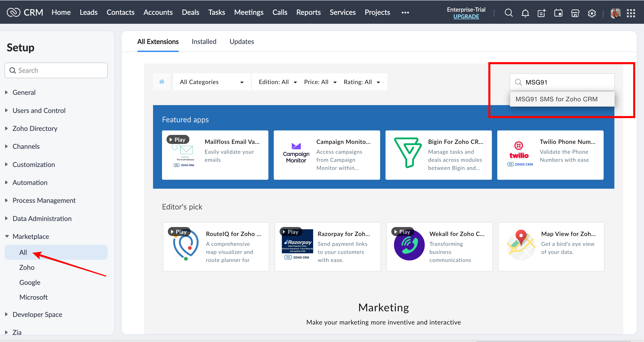Open Map View for Zoh... app title
This screenshot has width=644, height=342.
[x=568, y=234]
